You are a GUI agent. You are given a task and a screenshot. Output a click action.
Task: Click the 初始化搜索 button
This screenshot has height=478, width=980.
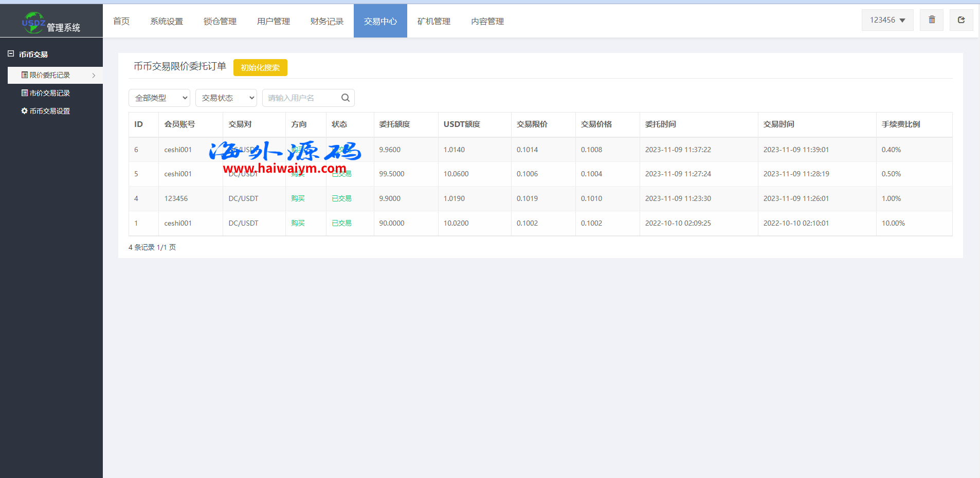coord(260,67)
